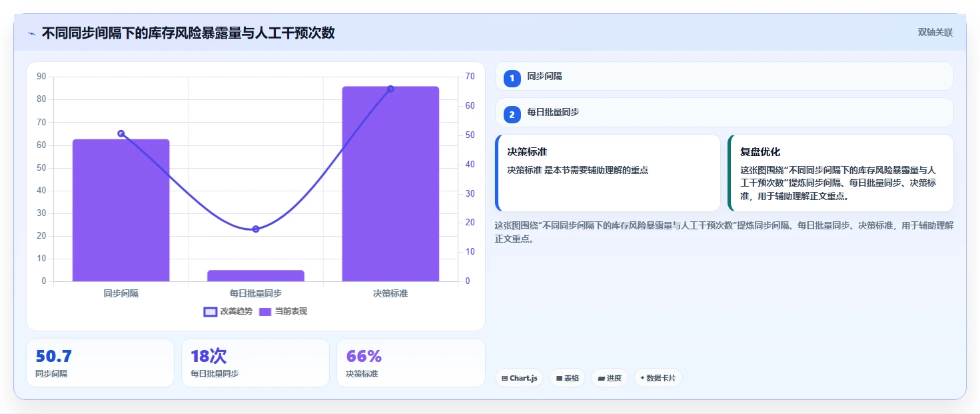Click the 同步间隔 bar in chart
Image resolution: width=980 pixels, height=414 pixels.
(121, 210)
